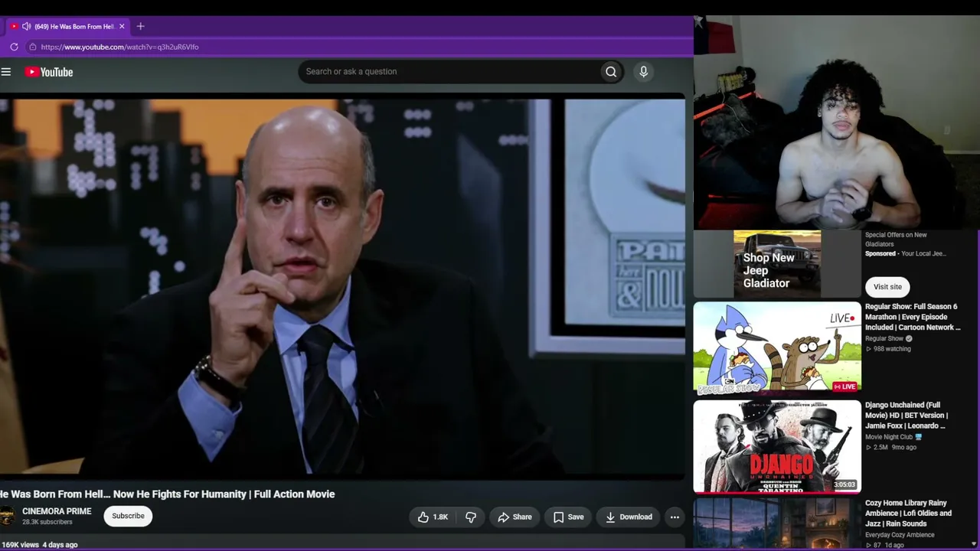Screen dimensions: 980x551
Task: Visit the Regular Show channel link
Action: tap(884, 338)
